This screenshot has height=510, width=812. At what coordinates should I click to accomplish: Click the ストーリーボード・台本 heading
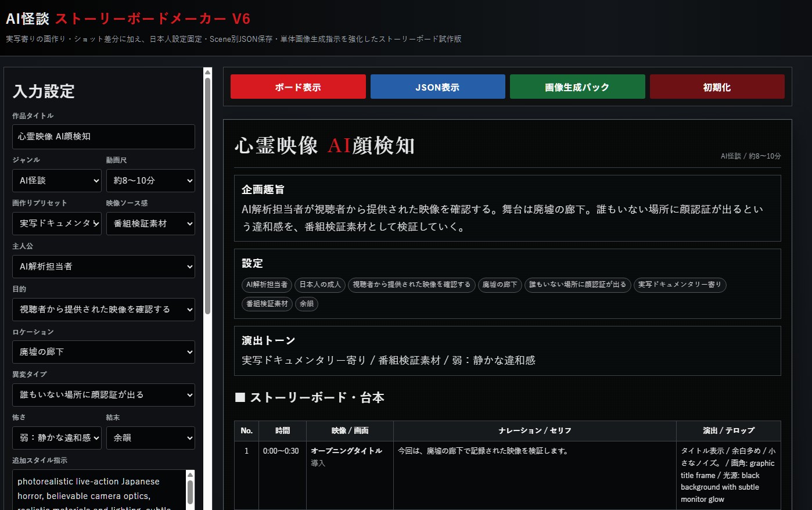(x=310, y=398)
